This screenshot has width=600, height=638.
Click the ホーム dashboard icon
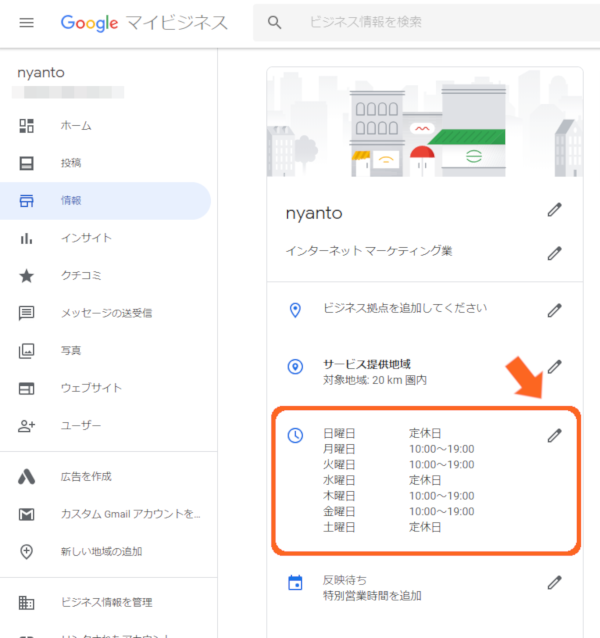[26, 126]
